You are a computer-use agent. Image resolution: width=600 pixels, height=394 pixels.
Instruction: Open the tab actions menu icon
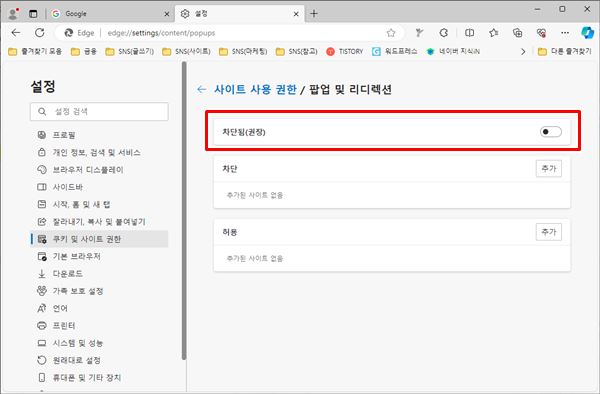[x=33, y=14]
